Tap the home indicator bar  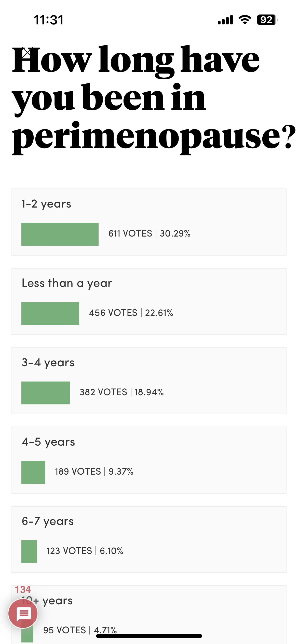(x=149, y=636)
